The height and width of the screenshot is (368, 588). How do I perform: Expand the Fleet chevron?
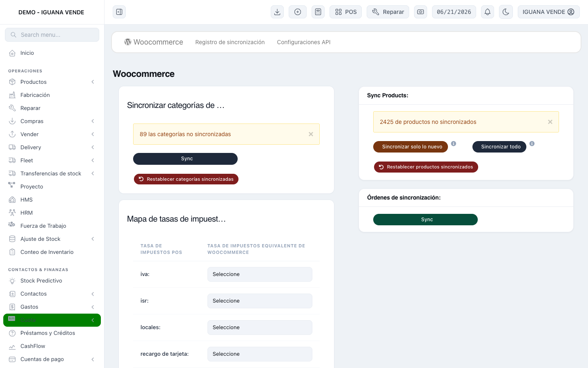click(93, 160)
